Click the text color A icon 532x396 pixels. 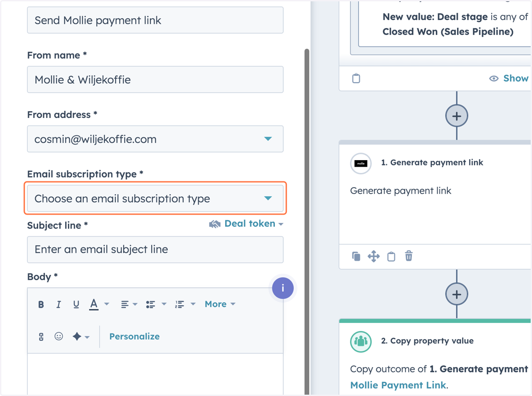coord(94,304)
